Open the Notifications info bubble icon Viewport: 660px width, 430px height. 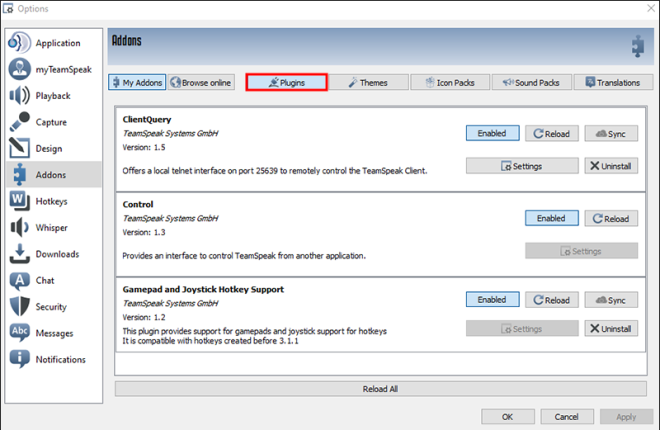[19, 359]
